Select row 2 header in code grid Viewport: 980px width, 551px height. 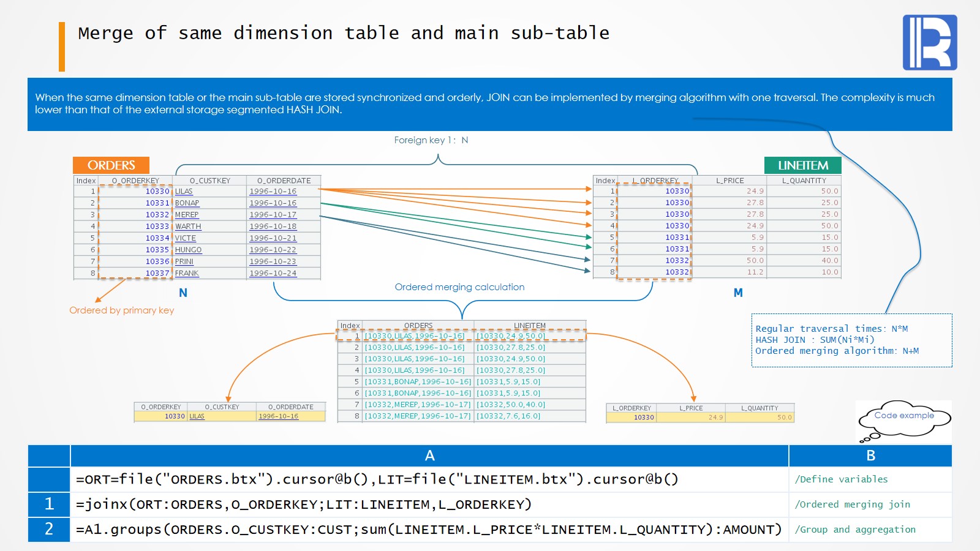(x=49, y=529)
